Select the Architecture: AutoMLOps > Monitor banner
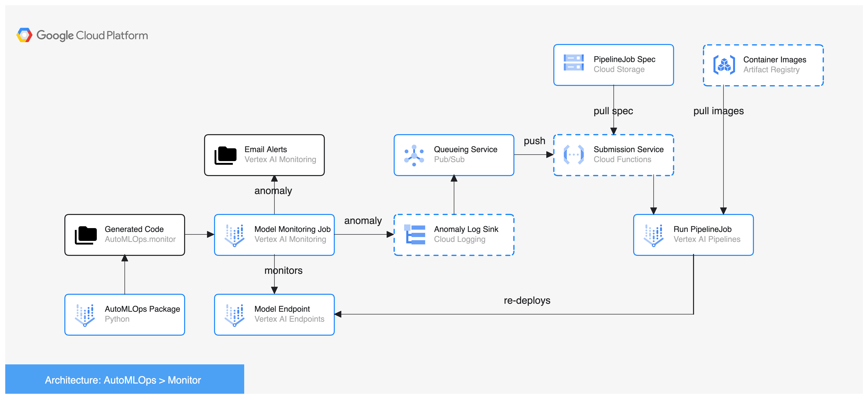The width and height of the screenshot is (868, 399). point(124,380)
